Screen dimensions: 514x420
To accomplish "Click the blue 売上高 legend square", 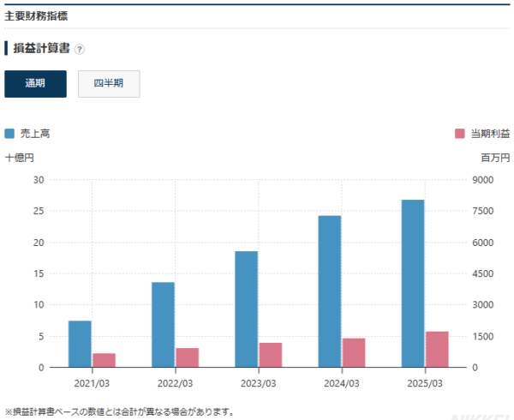I will click(x=10, y=134).
